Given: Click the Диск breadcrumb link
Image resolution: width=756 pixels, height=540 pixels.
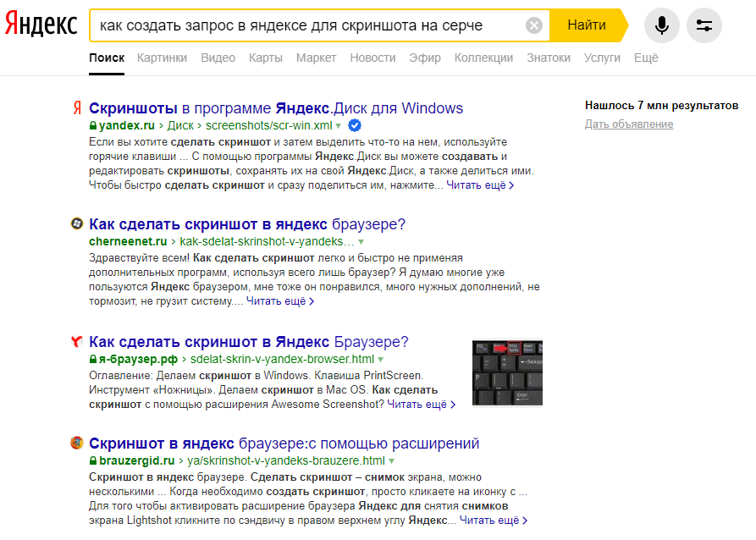Looking at the screenshot, I should (x=180, y=125).
